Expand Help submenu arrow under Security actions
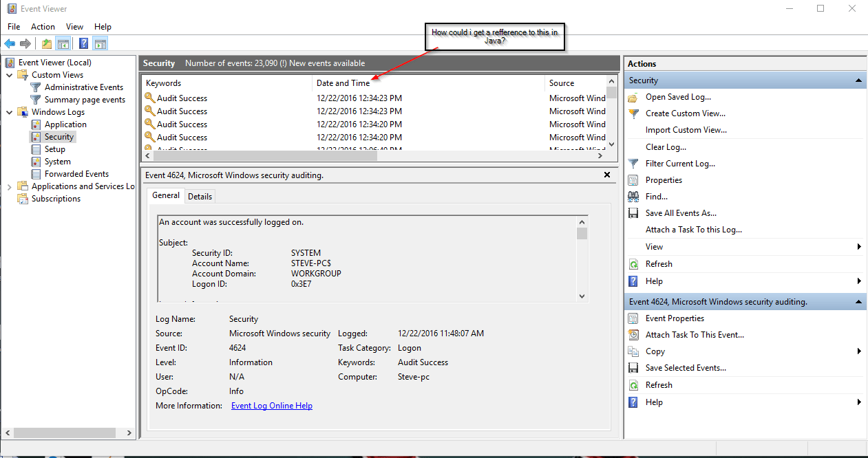 [859, 281]
